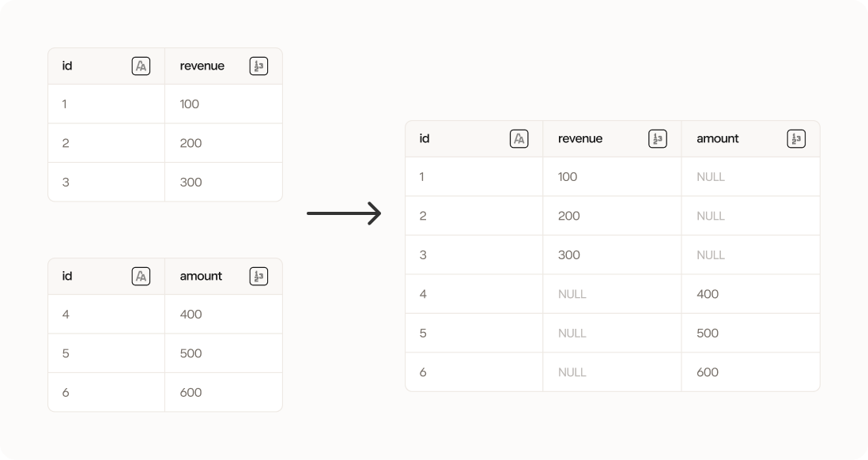The width and height of the screenshot is (868, 460).
Task: Click the 400 cell in the bottom-left table
Action: pos(224,315)
